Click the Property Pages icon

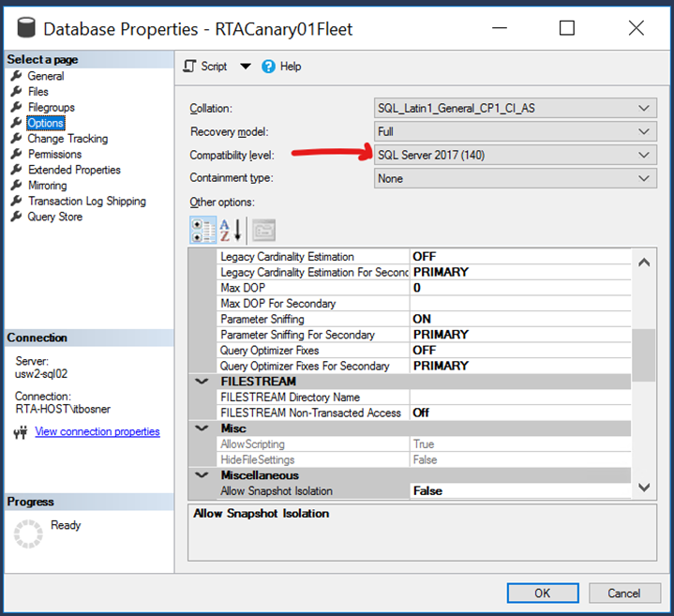click(263, 230)
